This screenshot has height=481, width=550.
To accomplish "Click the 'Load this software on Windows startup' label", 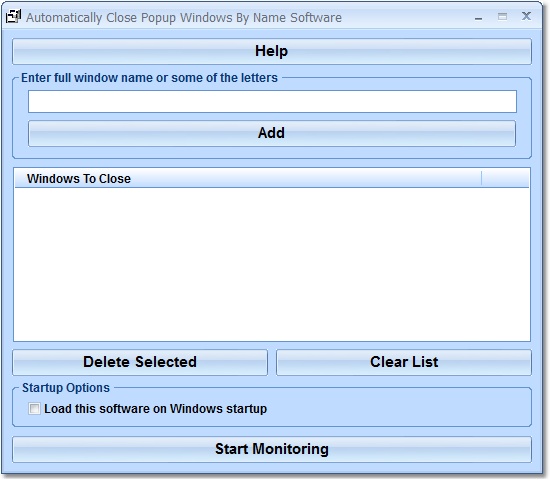I will (x=155, y=409).
